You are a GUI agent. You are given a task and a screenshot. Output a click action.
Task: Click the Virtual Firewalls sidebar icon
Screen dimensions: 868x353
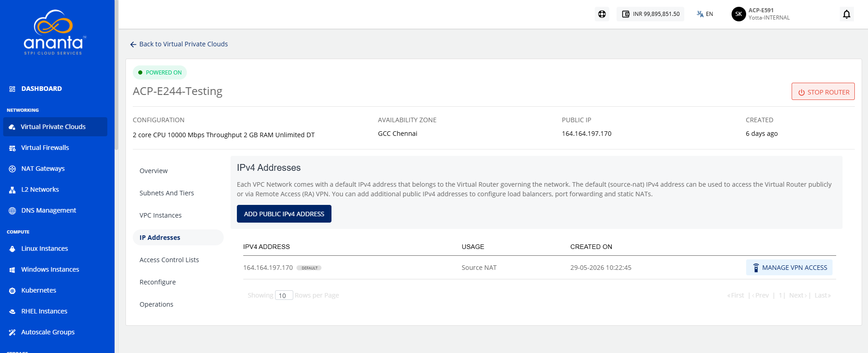(12, 148)
